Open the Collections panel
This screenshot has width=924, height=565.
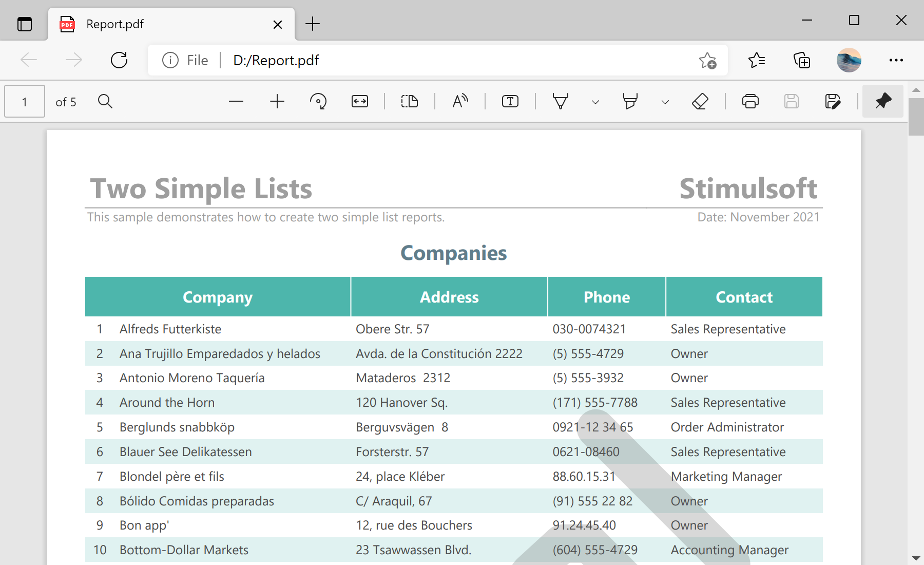point(802,60)
